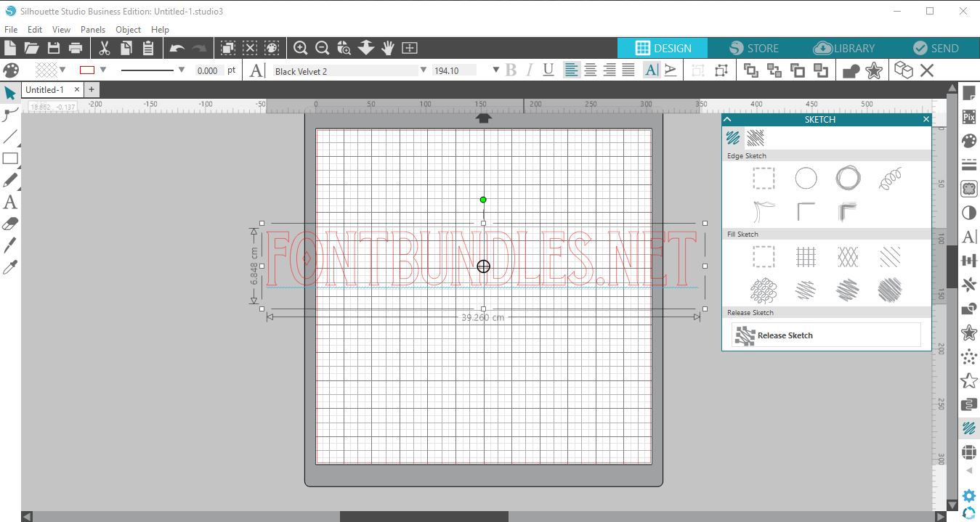Screen dimensions: 980x522
Task: Open the line style dropdown arrow
Action: [182, 70]
